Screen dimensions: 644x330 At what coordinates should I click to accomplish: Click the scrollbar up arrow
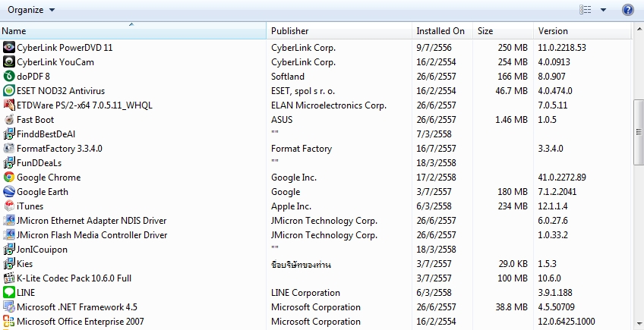[639, 29]
